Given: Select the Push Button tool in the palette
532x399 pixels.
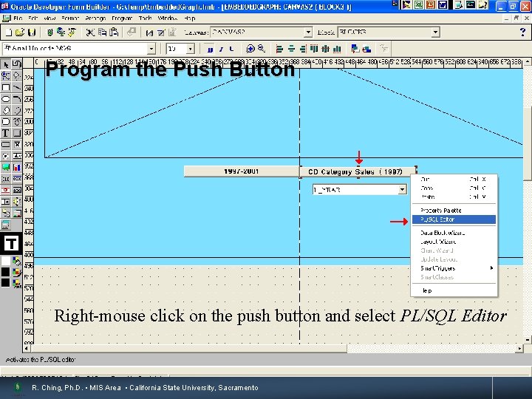Looking at the screenshot, I should (x=6, y=145).
